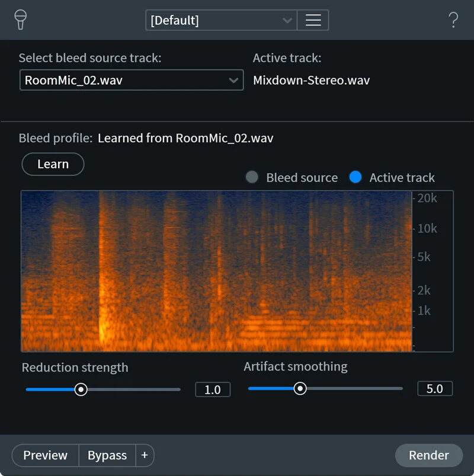This screenshot has width=474, height=476.
Task: Enable Preview playback
Action: tap(44, 455)
